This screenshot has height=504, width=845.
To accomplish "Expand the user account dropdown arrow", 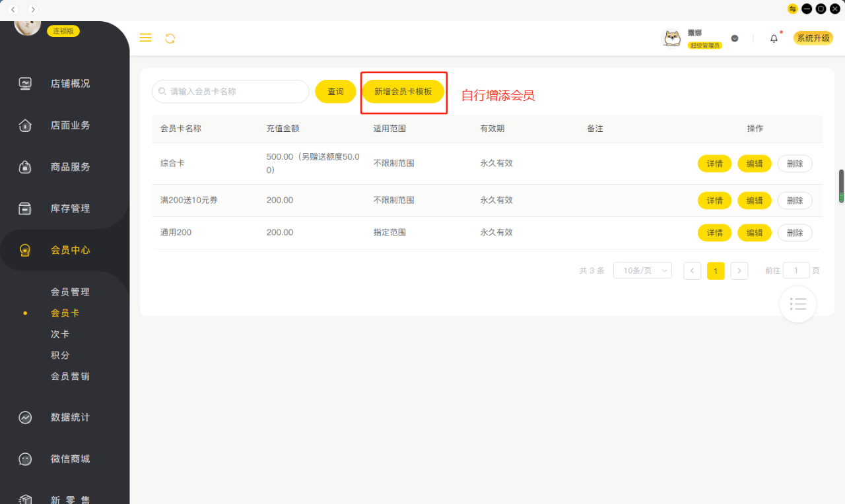I will [734, 38].
